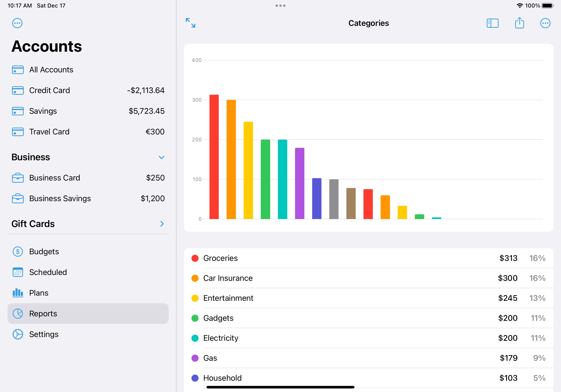Open the Accounts sidebar ellipsis menu
561x392 pixels.
17,23
